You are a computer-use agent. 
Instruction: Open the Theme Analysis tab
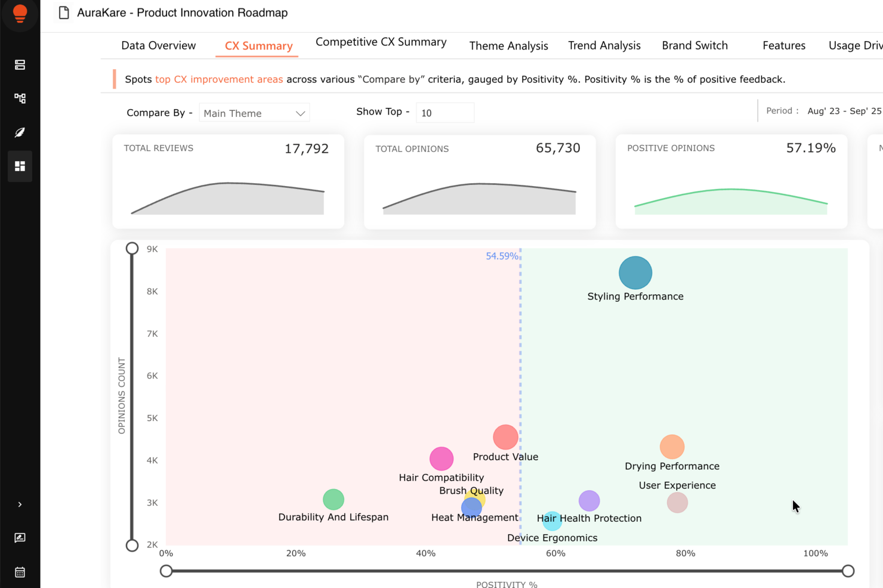pyautogui.click(x=508, y=45)
